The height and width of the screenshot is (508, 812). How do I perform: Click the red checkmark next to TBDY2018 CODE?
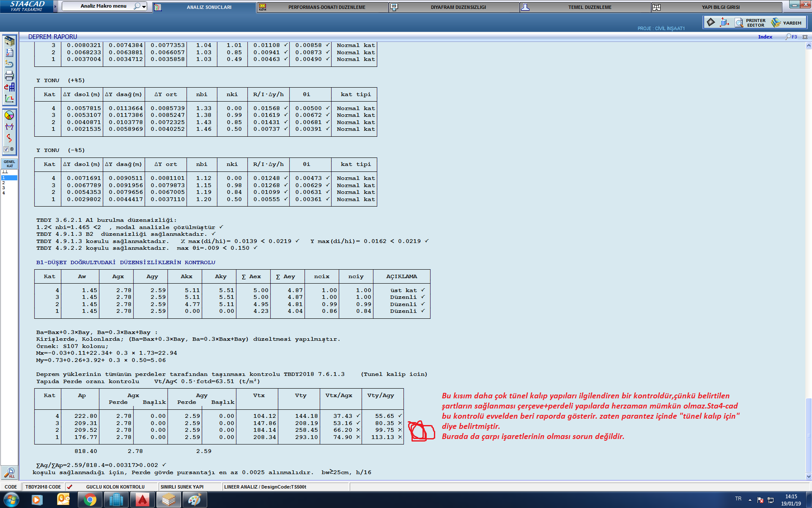point(70,487)
